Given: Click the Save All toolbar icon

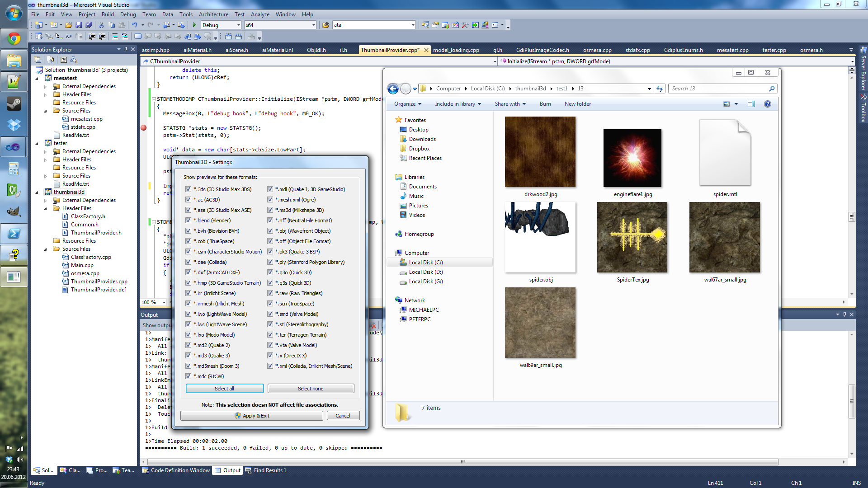Looking at the screenshot, I should (x=89, y=25).
